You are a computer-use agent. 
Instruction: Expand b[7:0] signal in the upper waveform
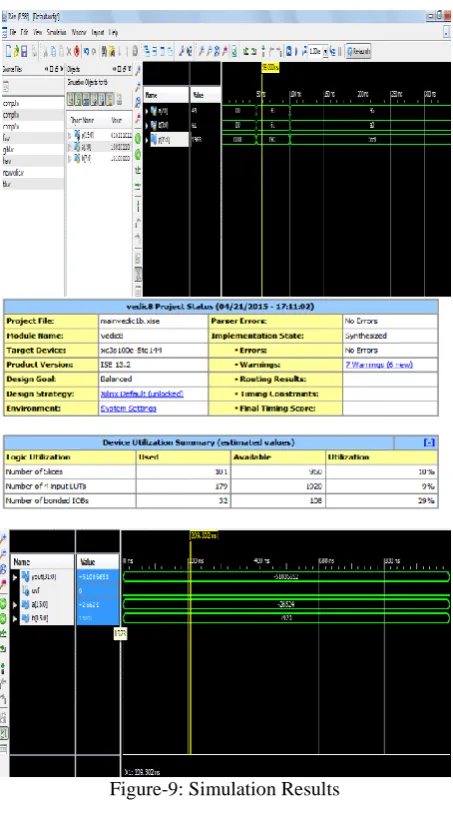click(147, 125)
